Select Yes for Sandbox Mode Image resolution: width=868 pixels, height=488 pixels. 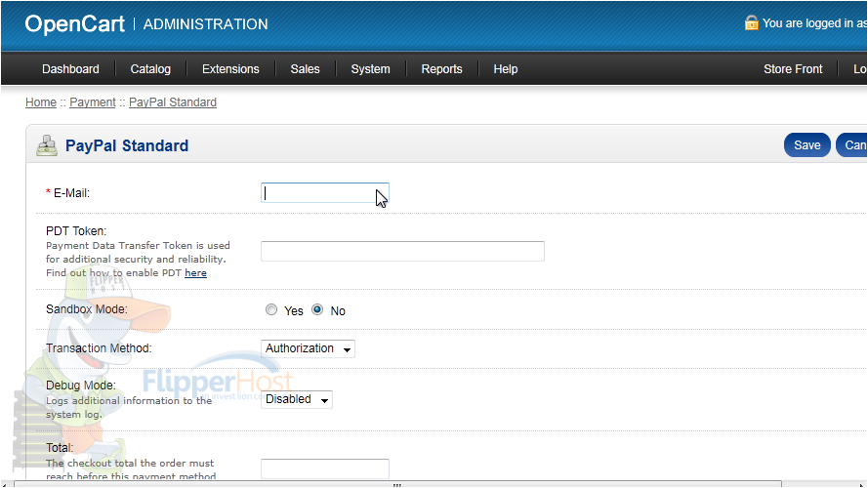tap(271, 309)
